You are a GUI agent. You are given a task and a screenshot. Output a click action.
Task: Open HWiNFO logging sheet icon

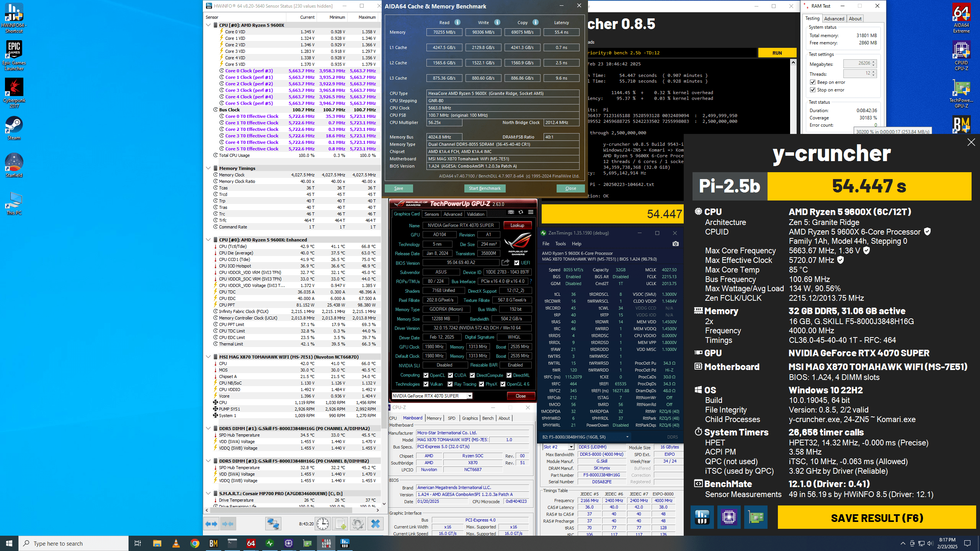[340, 524]
